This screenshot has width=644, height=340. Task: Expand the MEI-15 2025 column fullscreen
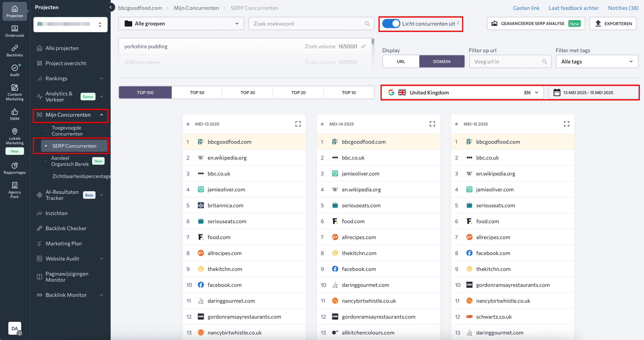[567, 124]
